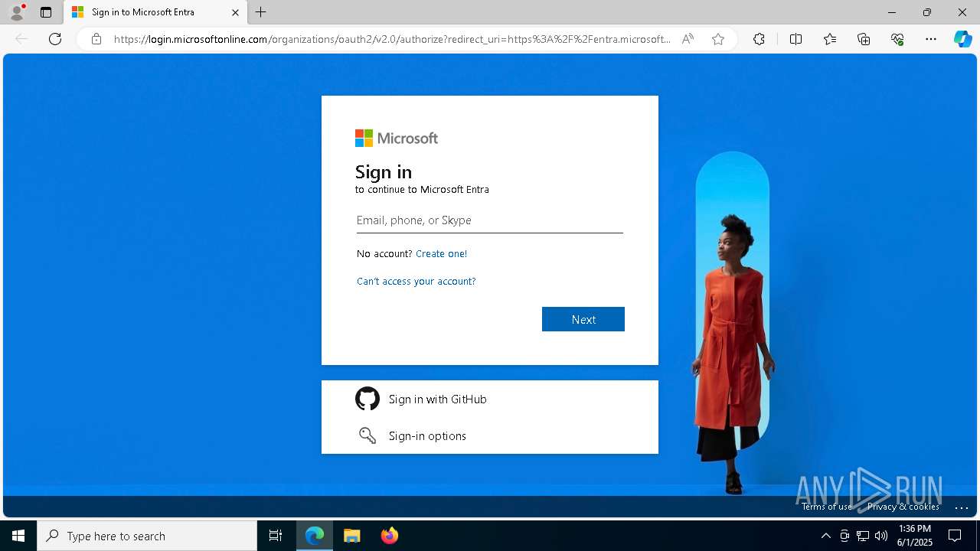Activate Read aloud icon in address bar

(688, 39)
